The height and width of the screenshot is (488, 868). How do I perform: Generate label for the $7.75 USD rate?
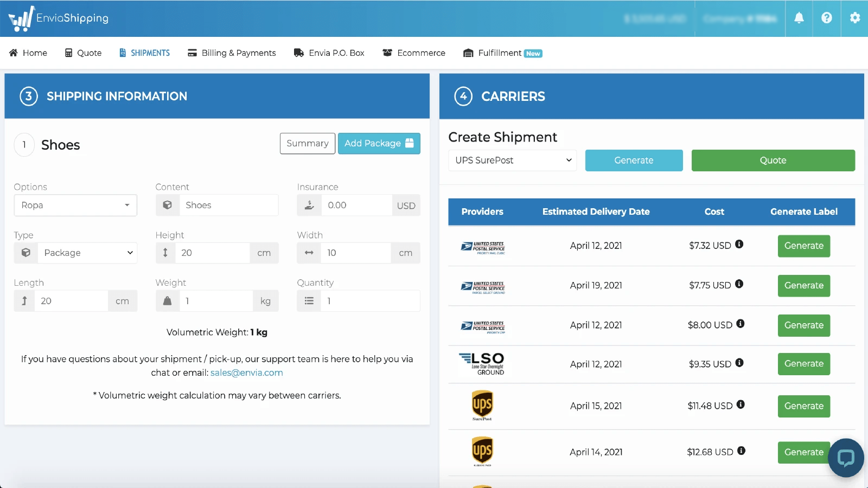(804, 286)
